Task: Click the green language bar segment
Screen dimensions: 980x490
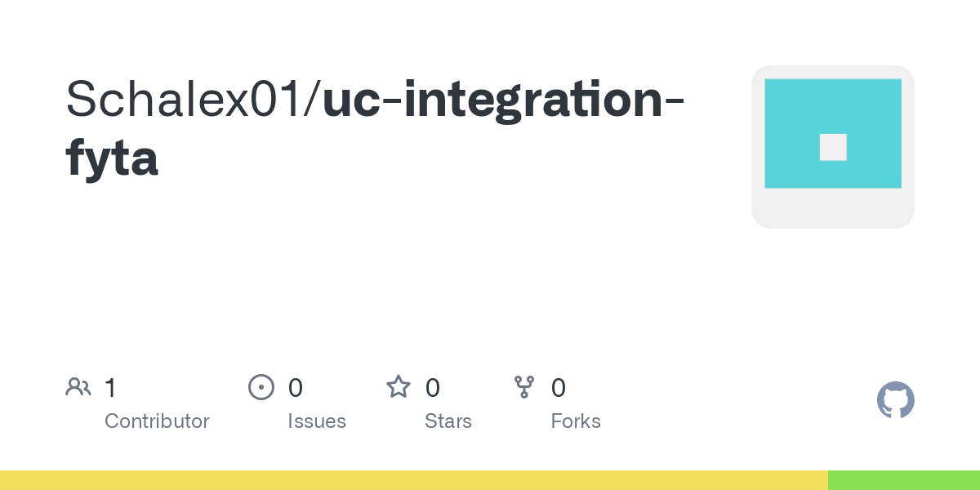Action: coord(904,480)
